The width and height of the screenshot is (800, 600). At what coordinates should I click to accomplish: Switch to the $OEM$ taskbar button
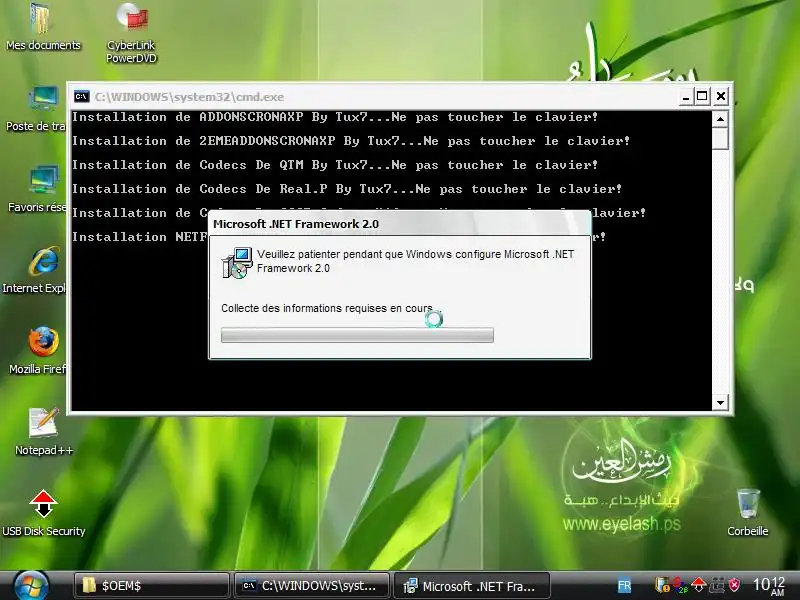tap(152, 586)
